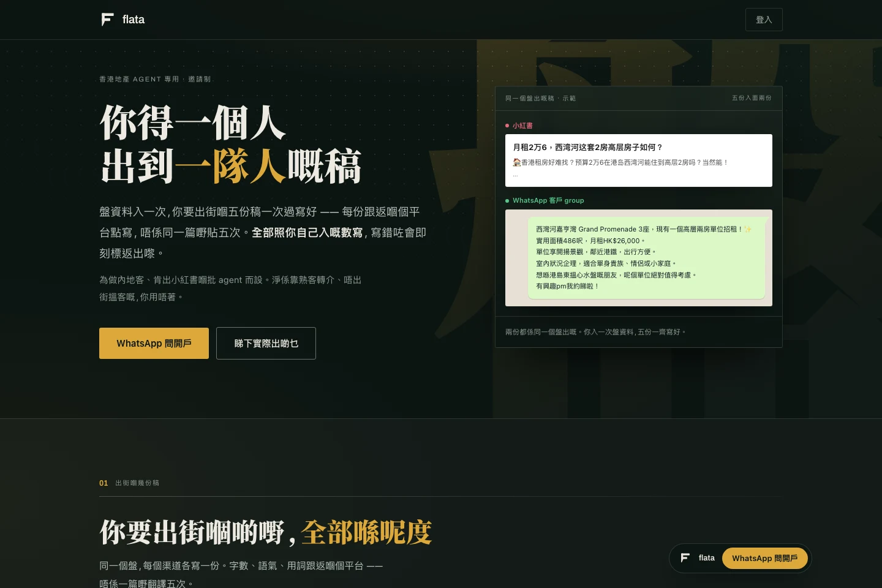Click the house emoji in 小紅書 post

pyautogui.click(x=516, y=162)
